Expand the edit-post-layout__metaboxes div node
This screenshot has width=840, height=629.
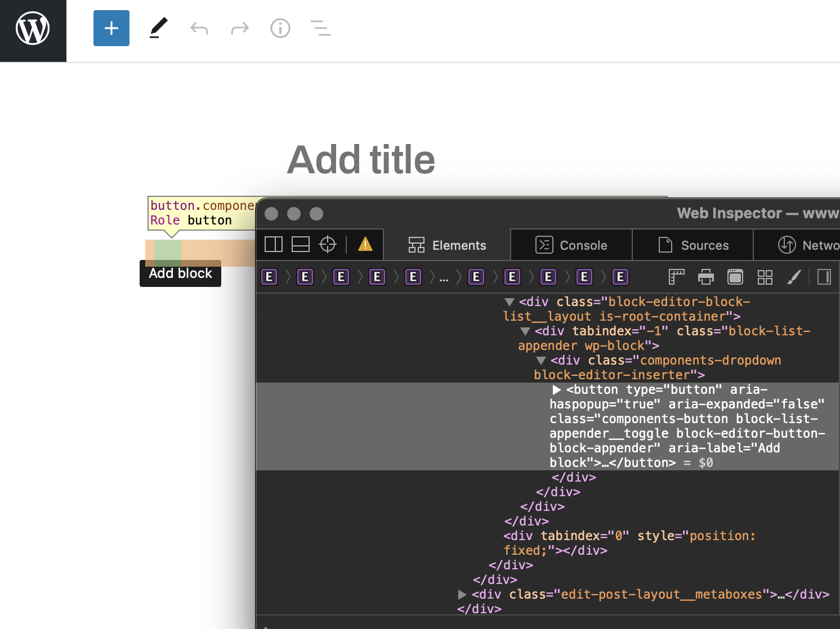[462, 594]
